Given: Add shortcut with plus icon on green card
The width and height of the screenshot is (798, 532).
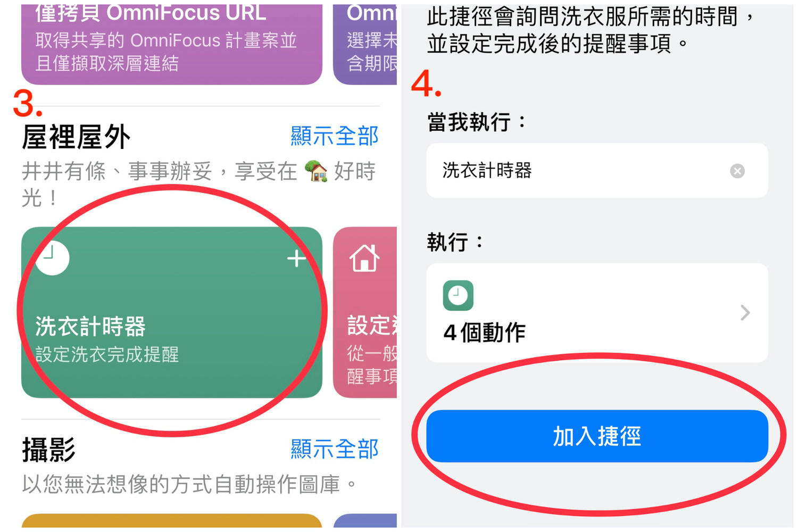Looking at the screenshot, I should point(296,259).
